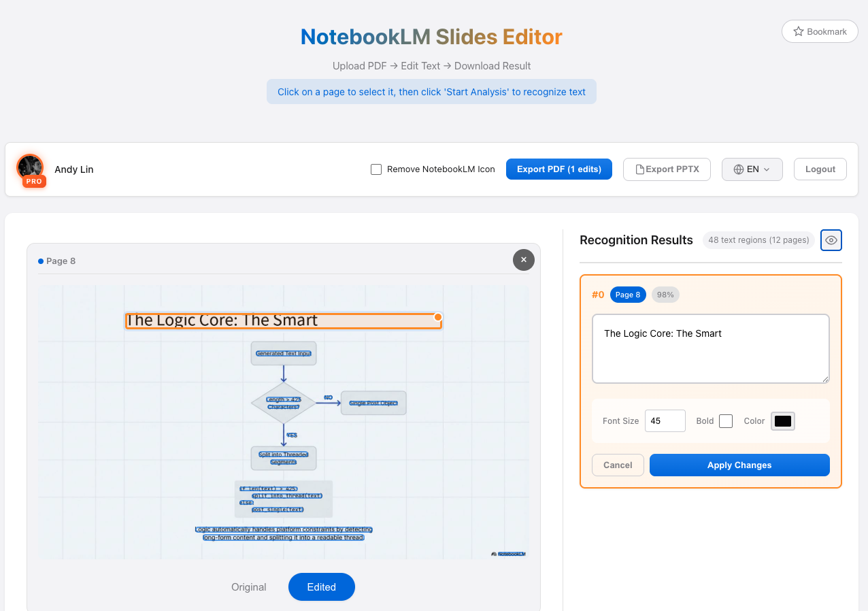Toggle the recognition overlay eye icon
Screen dimensions: 868x611
[x=831, y=240]
